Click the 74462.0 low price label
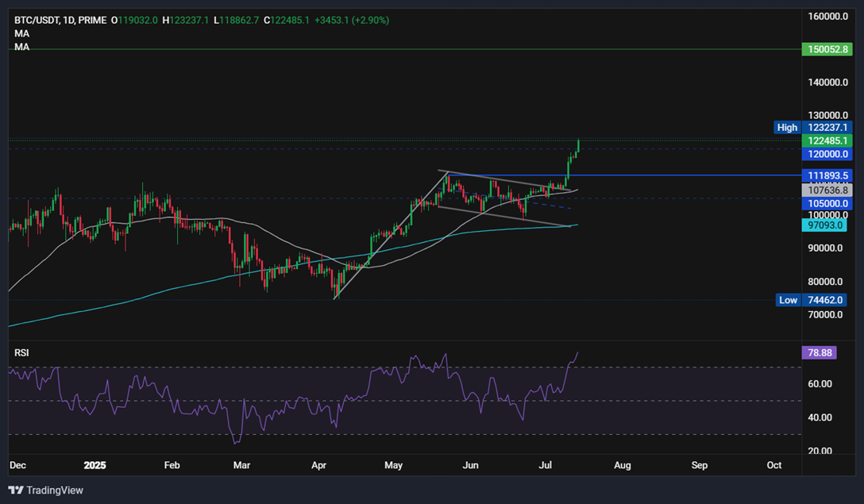 824,300
